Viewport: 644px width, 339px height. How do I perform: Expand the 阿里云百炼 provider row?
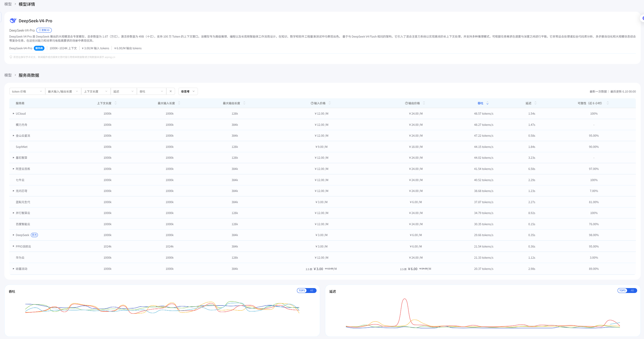click(13, 169)
